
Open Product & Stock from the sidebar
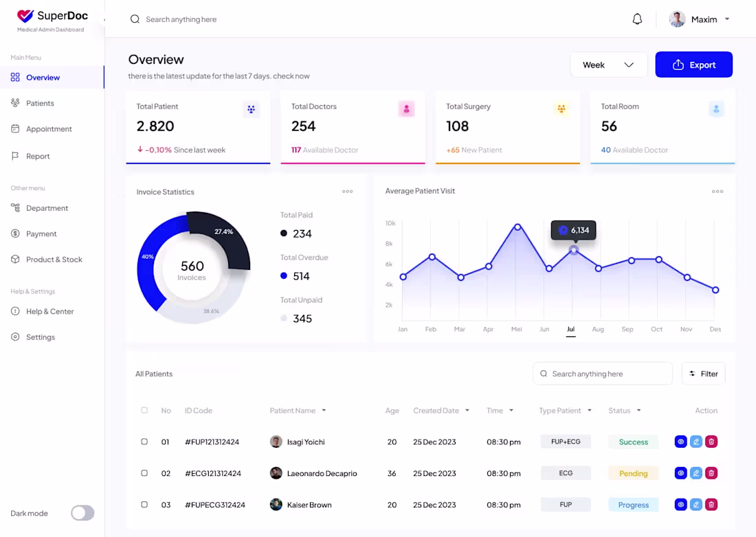53,259
